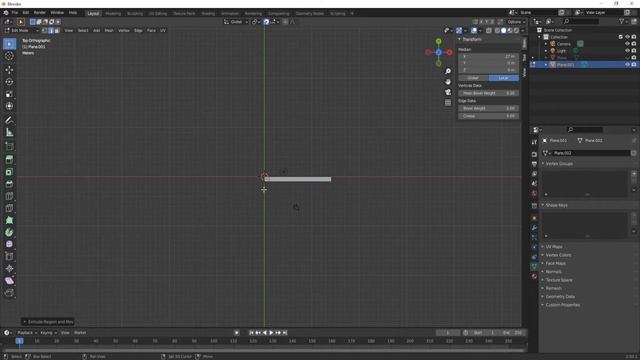
Task: Toggle Collection exclude checkbox in outliner
Action: pyautogui.click(x=620, y=37)
